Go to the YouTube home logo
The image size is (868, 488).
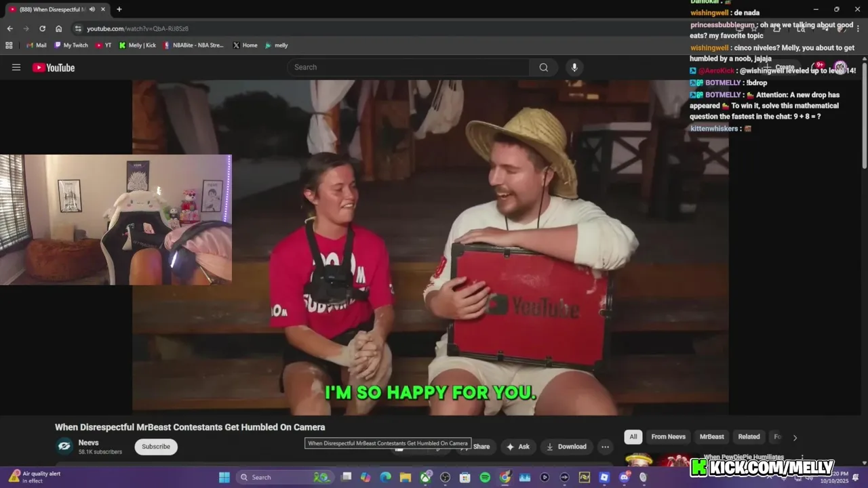(x=54, y=67)
